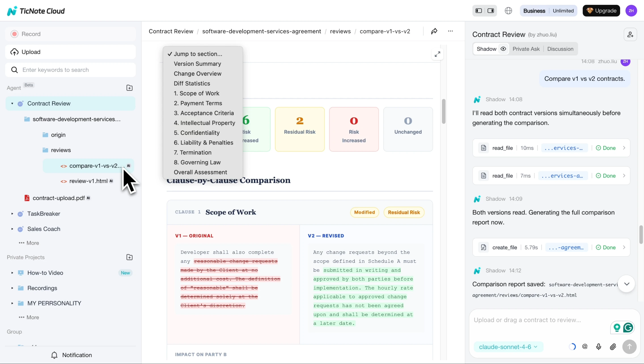Switch to Shadow tab
644x364 pixels.
[x=486, y=49]
